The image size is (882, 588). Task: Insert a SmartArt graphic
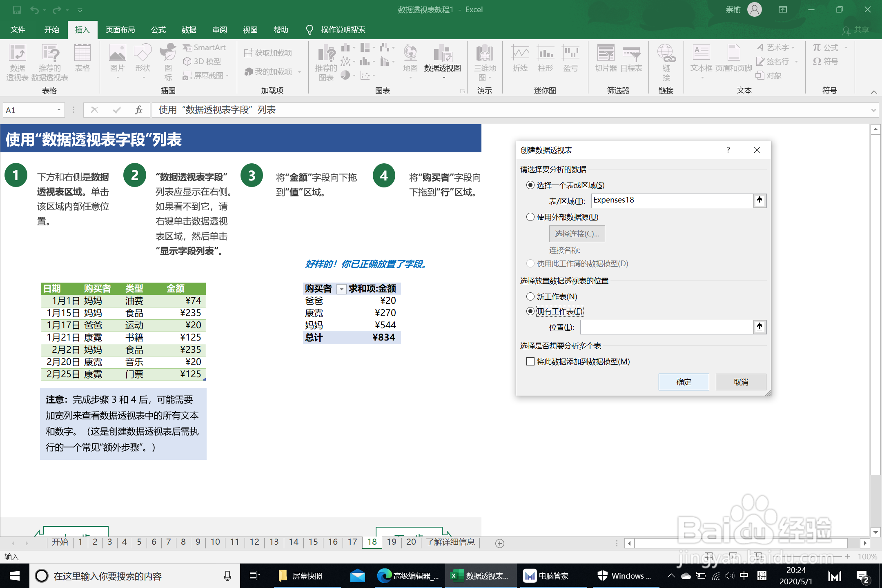pyautogui.click(x=204, y=47)
